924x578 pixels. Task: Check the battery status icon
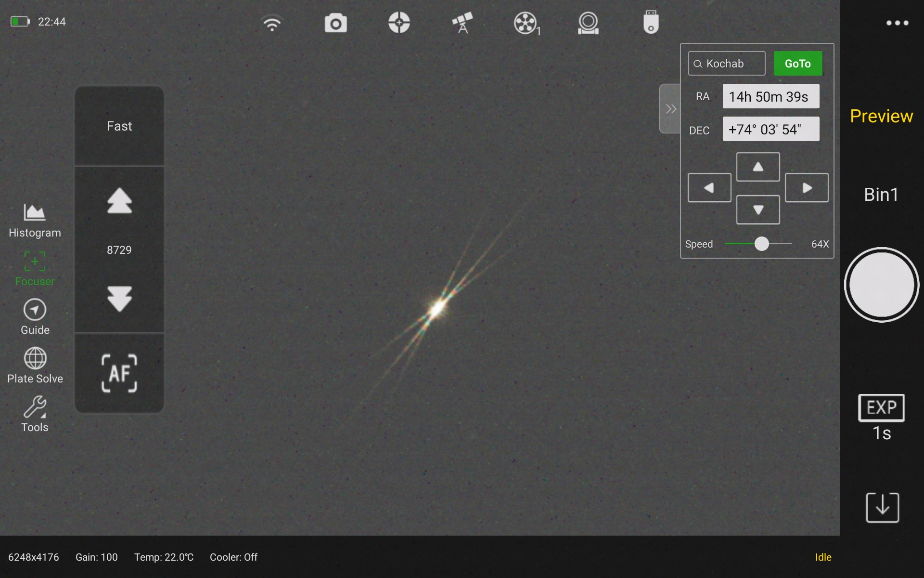tap(20, 22)
